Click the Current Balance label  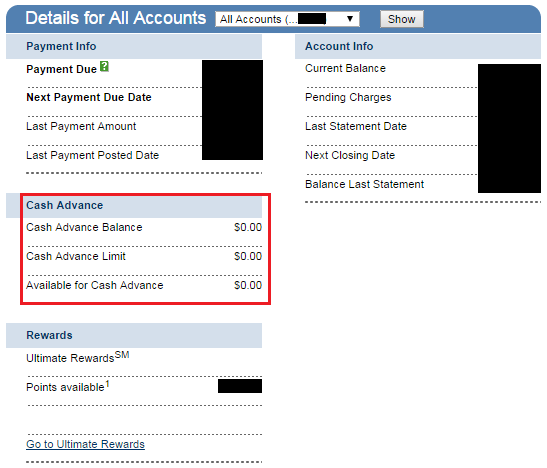click(x=345, y=68)
